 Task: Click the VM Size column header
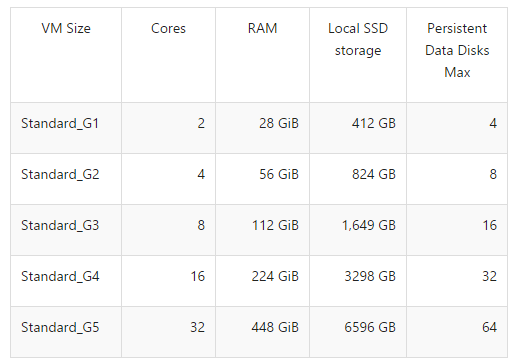pos(66,29)
